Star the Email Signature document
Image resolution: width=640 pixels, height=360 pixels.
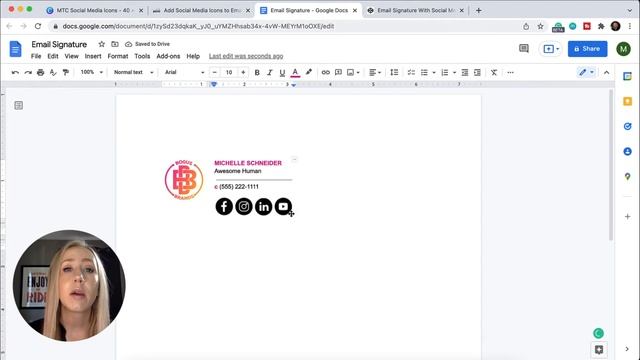tap(102, 44)
